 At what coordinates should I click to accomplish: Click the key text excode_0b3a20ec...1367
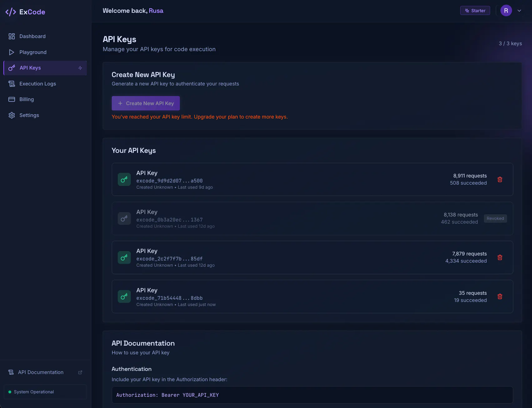pyautogui.click(x=170, y=220)
